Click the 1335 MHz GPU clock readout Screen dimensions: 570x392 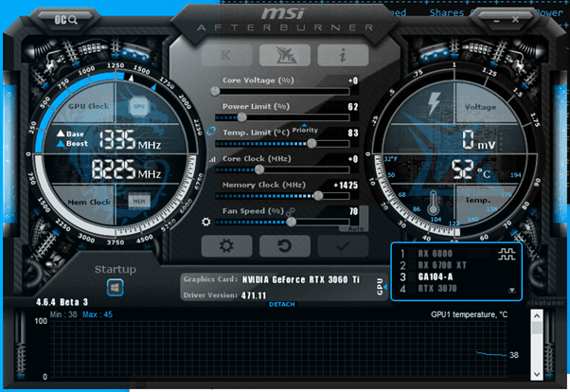(130, 140)
